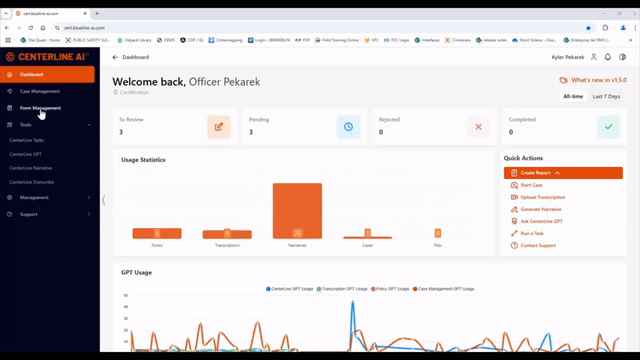Reload the page in the browser
640x360 pixels.
pyautogui.click(x=31, y=28)
